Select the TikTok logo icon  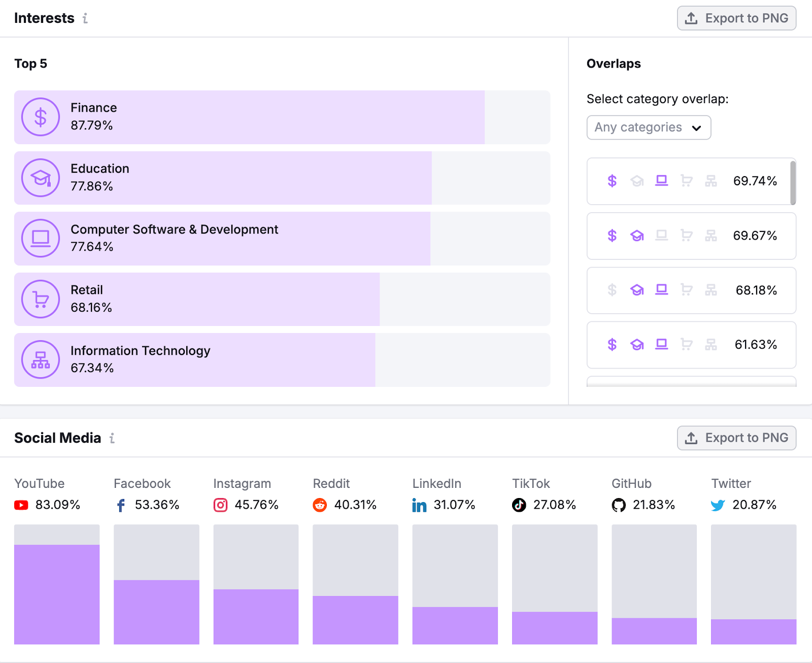(519, 505)
